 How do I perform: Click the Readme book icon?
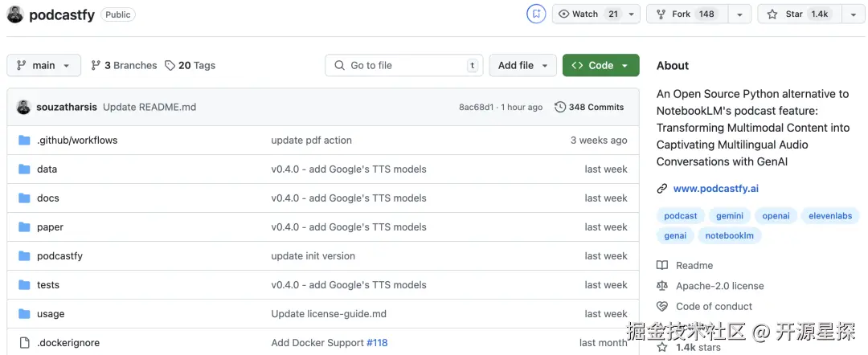point(662,266)
